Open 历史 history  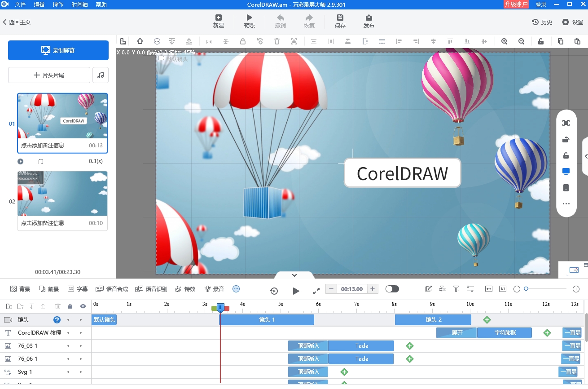(x=542, y=22)
